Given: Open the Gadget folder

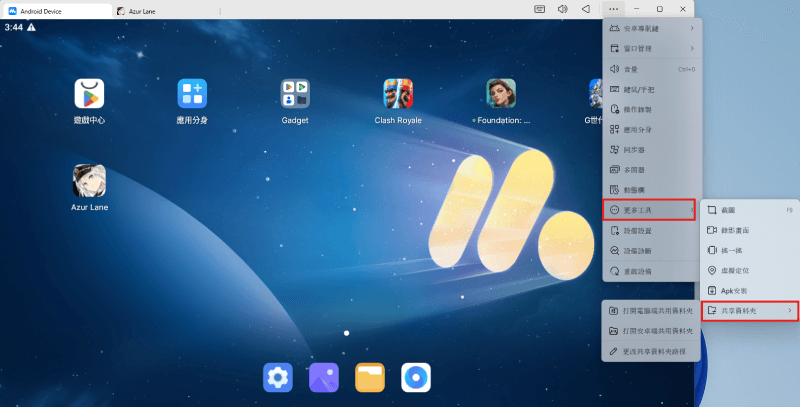Looking at the screenshot, I should [x=295, y=94].
